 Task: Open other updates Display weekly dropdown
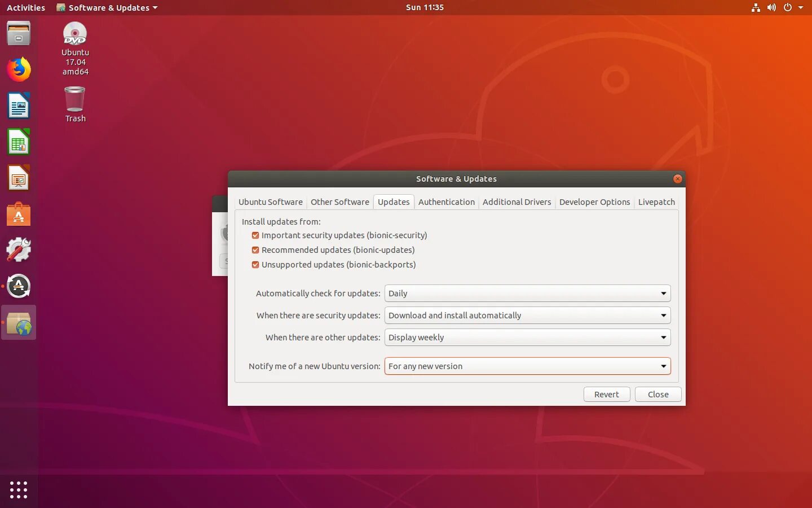527,338
